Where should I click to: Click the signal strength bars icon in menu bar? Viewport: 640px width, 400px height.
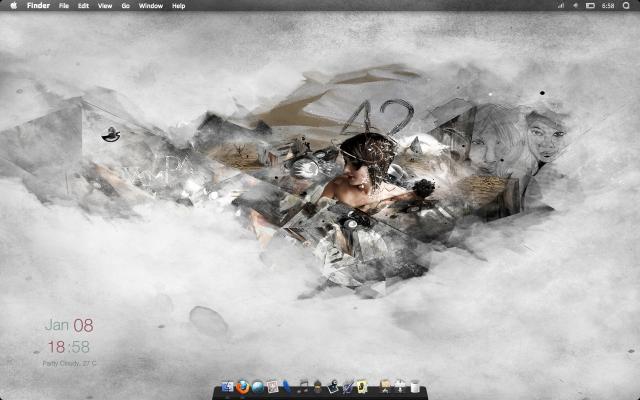[x=561, y=6]
